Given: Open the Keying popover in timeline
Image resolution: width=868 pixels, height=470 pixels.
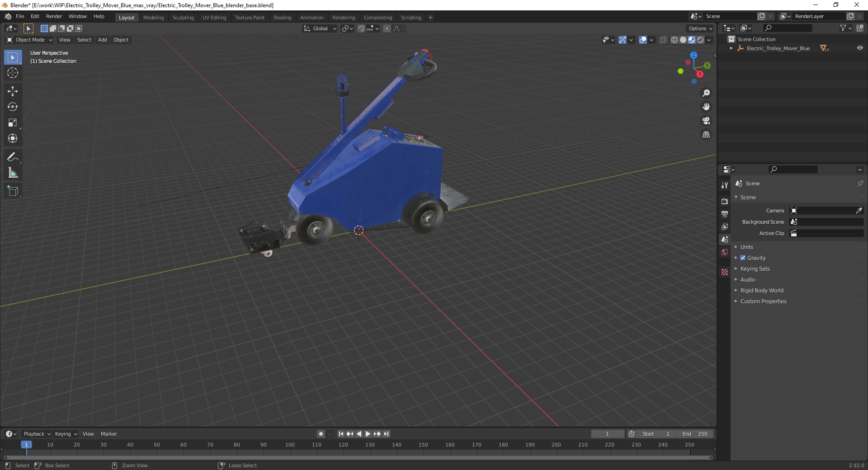Looking at the screenshot, I should click(66, 434).
